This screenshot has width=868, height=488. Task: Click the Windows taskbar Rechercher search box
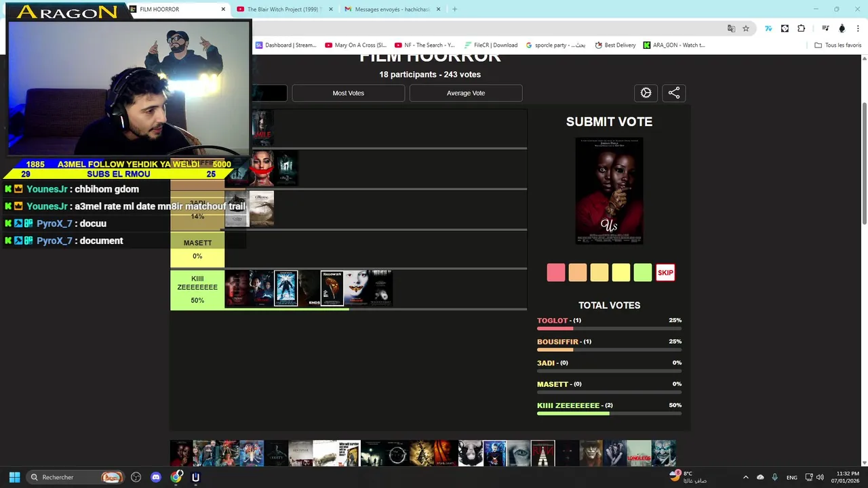pos(76,477)
